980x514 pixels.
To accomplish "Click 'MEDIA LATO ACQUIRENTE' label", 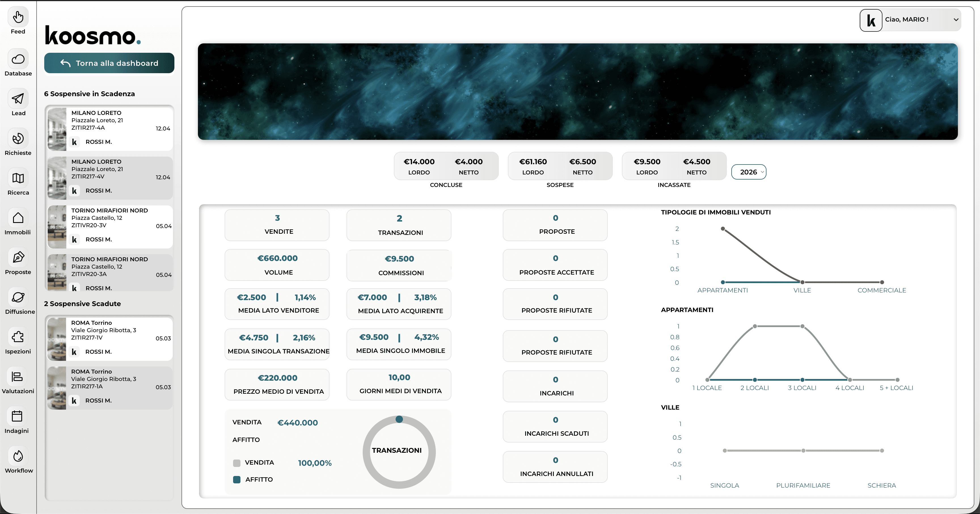I will pyautogui.click(x=401, y=311).
